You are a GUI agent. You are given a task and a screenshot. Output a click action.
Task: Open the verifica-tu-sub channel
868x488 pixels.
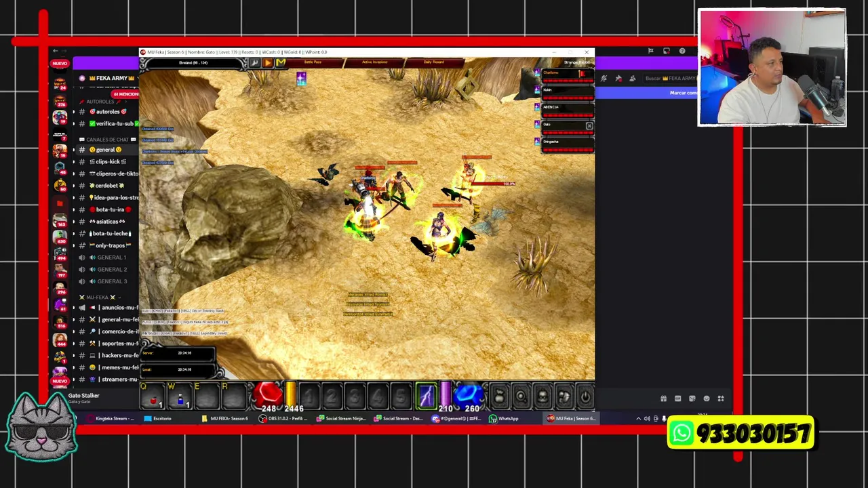[108, 123]
